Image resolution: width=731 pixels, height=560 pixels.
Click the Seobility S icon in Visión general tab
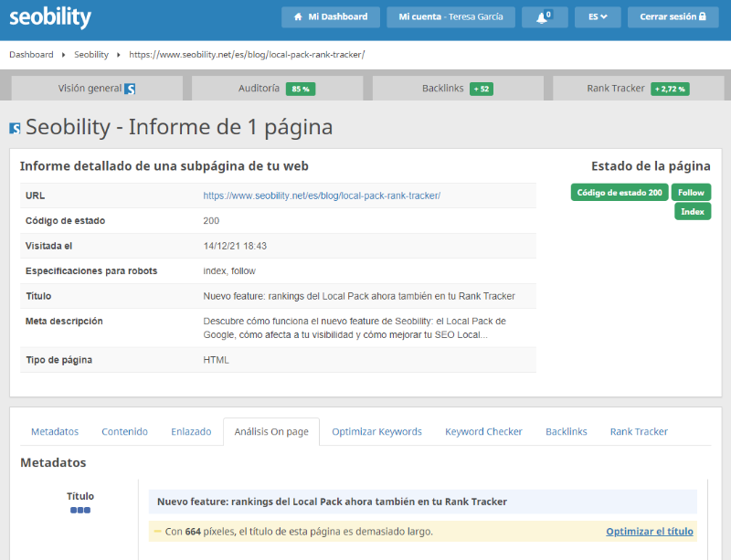coord(130,89)
